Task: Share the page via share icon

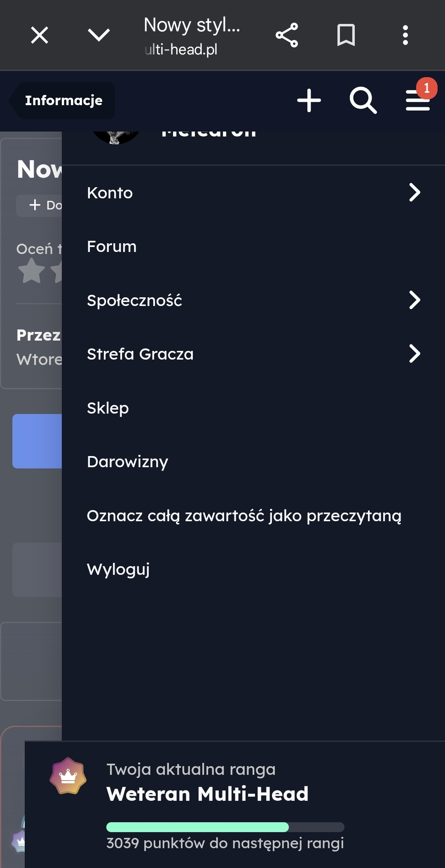Action: coord(287,35)
